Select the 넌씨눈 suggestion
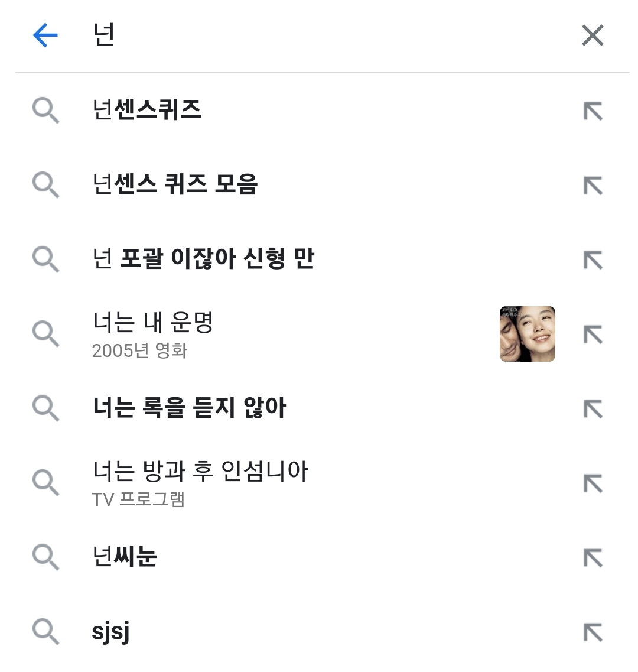This screenshot has height=672, width=638. 125,557
